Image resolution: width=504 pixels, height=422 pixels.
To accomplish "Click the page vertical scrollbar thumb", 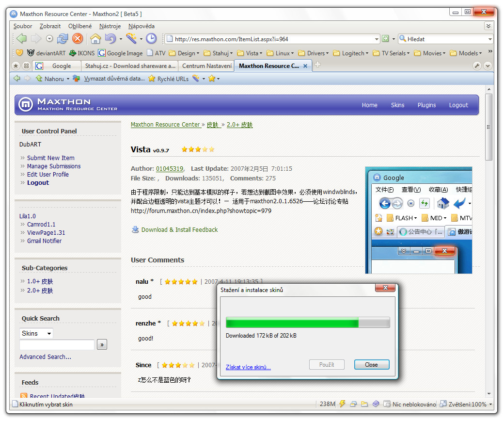I will pyautogui.click(x=488, y=127).
